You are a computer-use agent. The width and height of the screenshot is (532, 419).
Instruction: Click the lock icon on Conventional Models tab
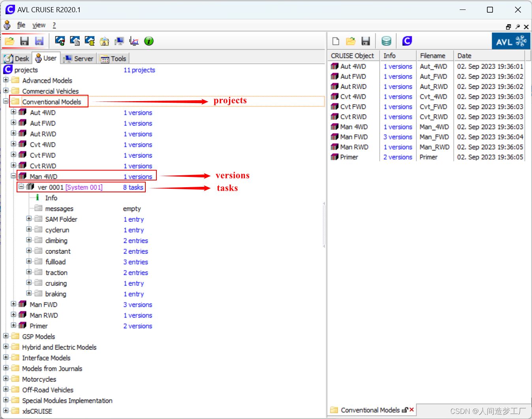[x=405, y=410]
